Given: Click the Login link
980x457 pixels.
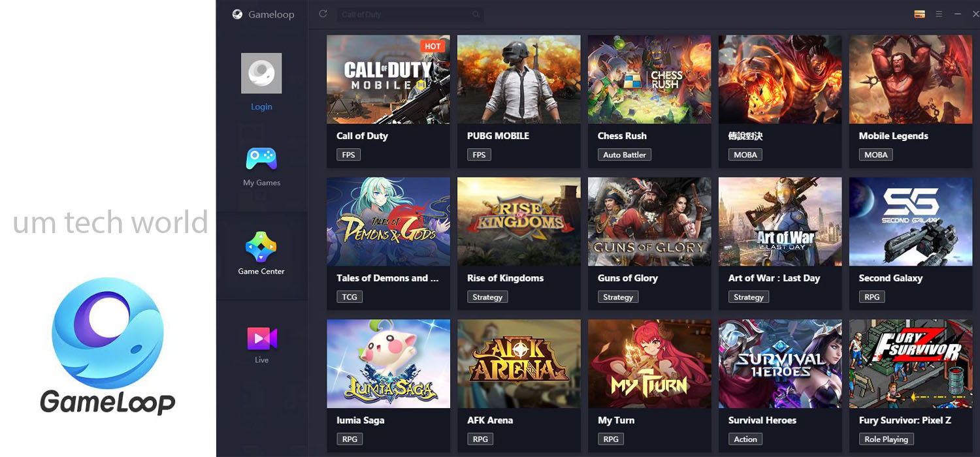Looking at the screenshot, I should click(261, 106).
